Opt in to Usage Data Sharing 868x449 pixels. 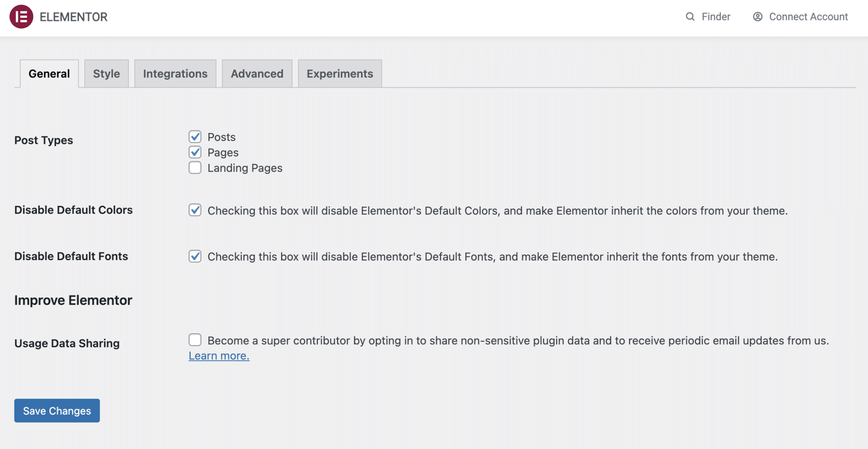point(195,340)
